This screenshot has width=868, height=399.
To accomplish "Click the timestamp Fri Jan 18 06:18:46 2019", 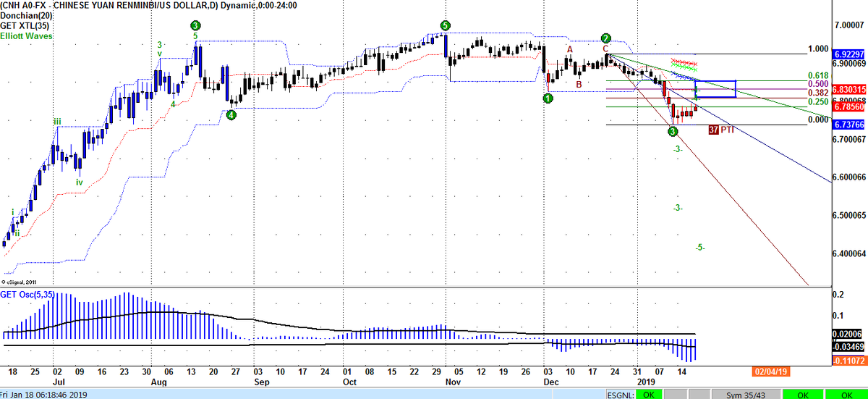I will click(x=43, y=395).
